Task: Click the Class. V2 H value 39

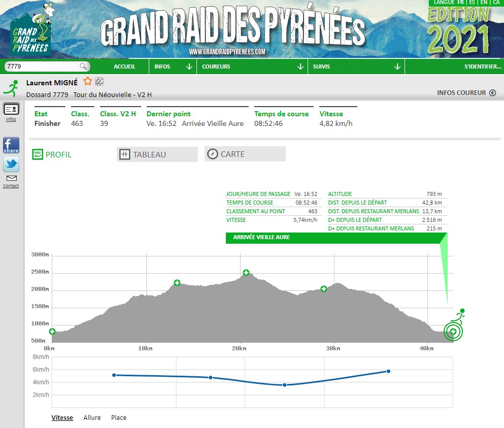Action: click(x=104, y=123)
